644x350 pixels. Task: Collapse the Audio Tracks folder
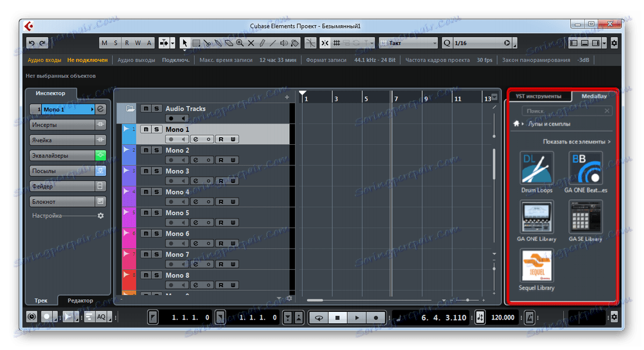click(130, 108)
